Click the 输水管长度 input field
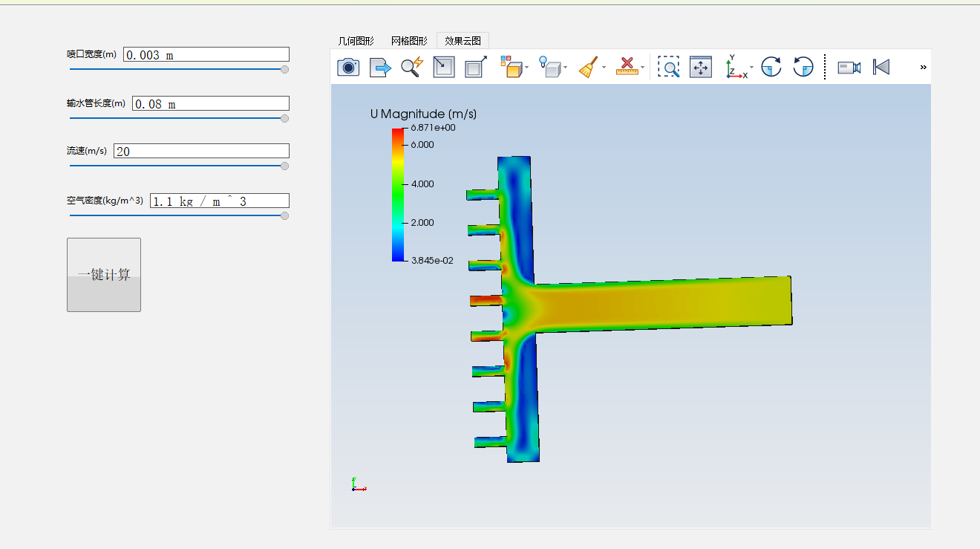The height and width of the screenshot is (549, 980). [x=211, y=103]
